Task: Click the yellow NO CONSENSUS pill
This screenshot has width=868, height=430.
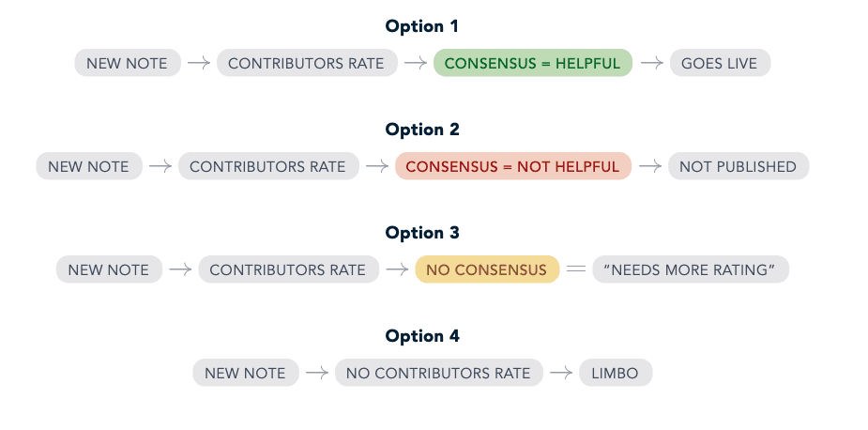Action: [487, 269]
